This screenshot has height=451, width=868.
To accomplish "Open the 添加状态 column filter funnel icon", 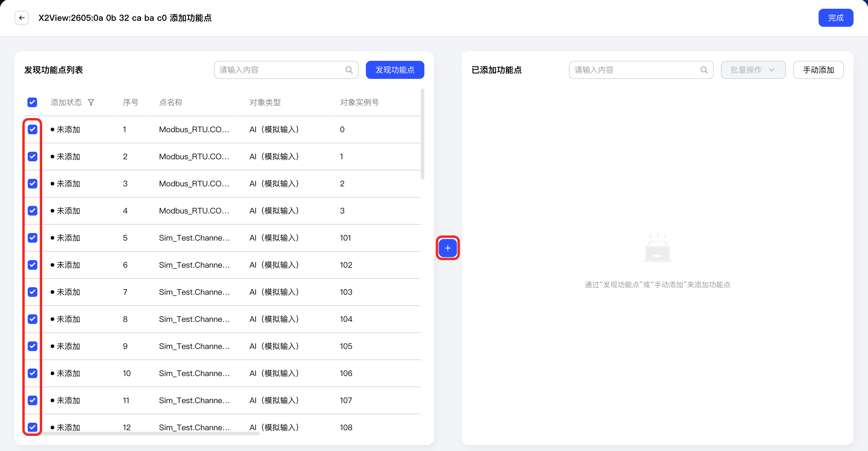I will point(91,102).
